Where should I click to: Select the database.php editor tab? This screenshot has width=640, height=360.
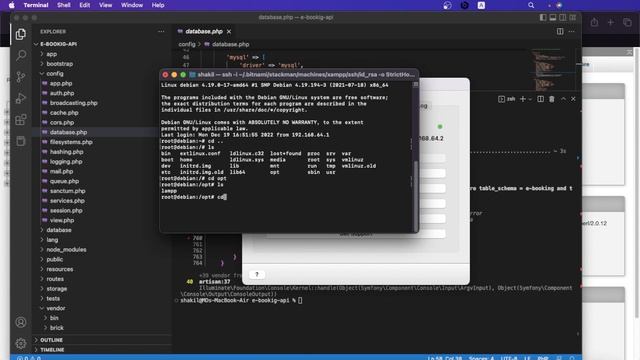click(x=204, y=31)
